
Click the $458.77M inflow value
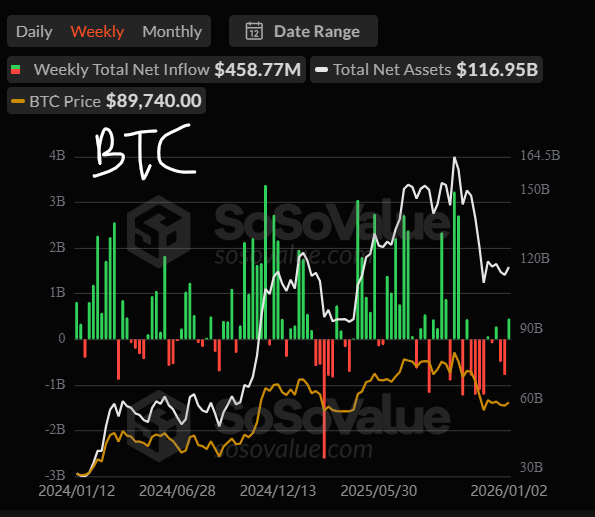pos(258,69)
